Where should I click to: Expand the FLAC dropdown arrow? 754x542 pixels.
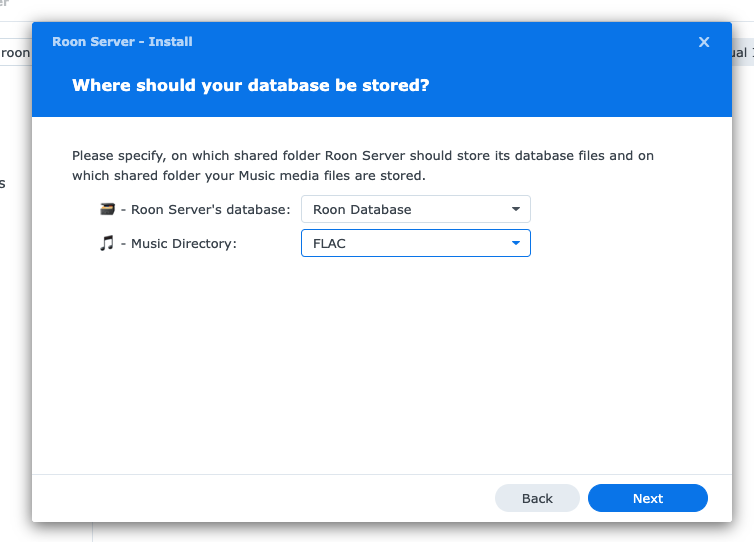pyautogui.click(x=516, y=243)
